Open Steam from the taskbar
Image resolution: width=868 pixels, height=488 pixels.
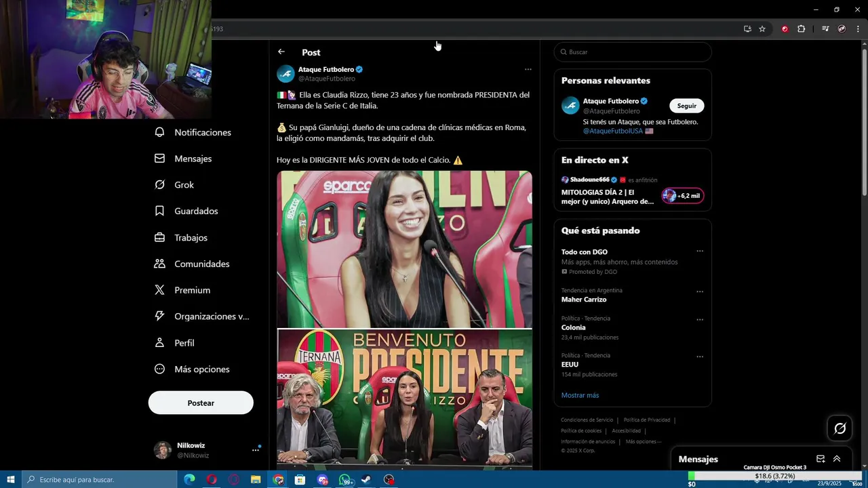coord(366,480)
